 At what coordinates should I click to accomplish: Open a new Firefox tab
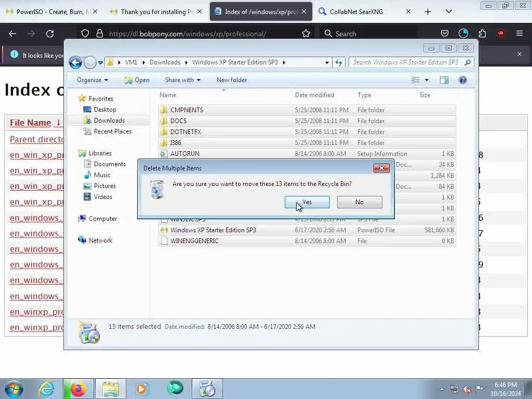pos(428,12)
